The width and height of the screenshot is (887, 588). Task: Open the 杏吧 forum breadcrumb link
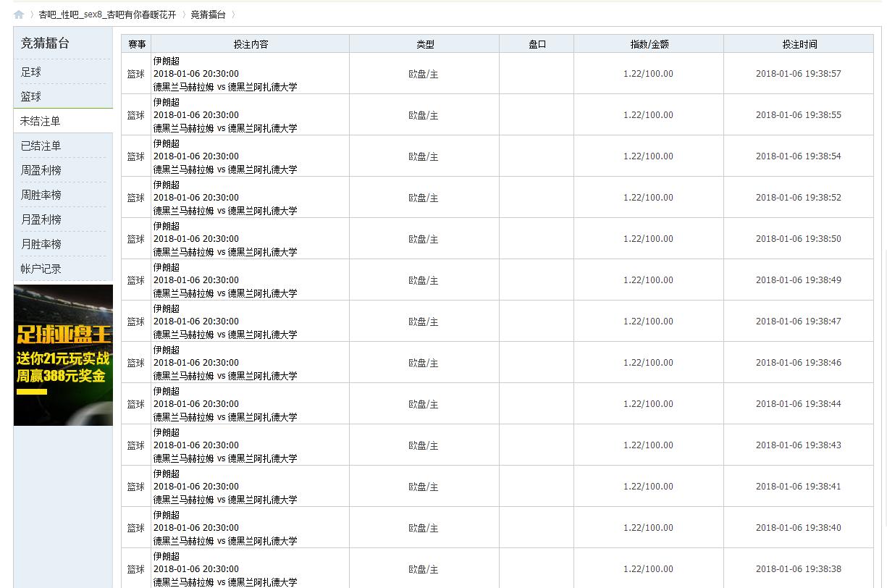pos(107,14)
